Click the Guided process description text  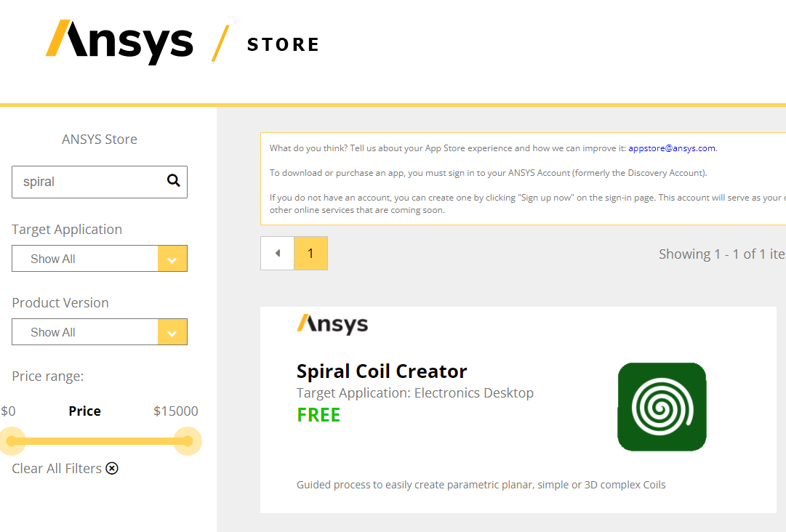pos(481,485)
